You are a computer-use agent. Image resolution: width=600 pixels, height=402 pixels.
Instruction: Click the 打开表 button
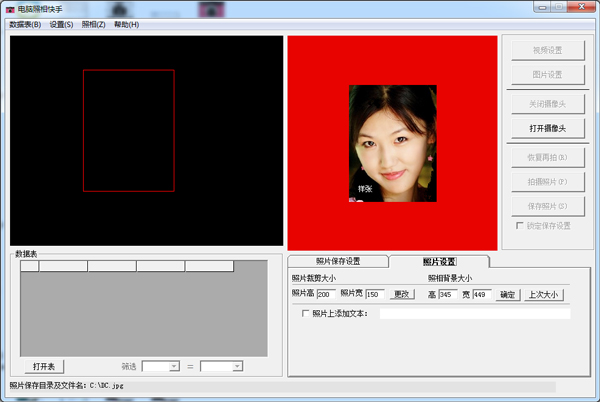tap(44, 366)
